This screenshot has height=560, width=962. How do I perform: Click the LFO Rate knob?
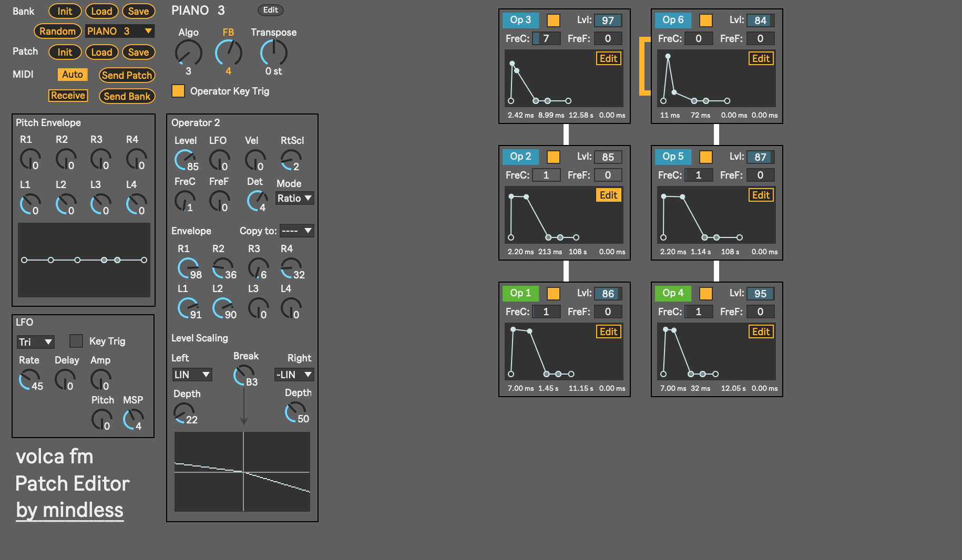click(29, 379)
